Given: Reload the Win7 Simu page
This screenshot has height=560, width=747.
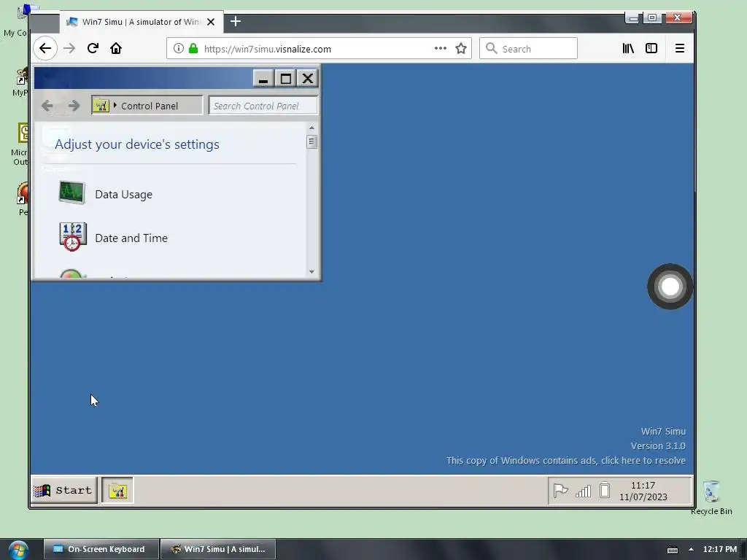Looking at the screenshot, I should coord(93,48).
